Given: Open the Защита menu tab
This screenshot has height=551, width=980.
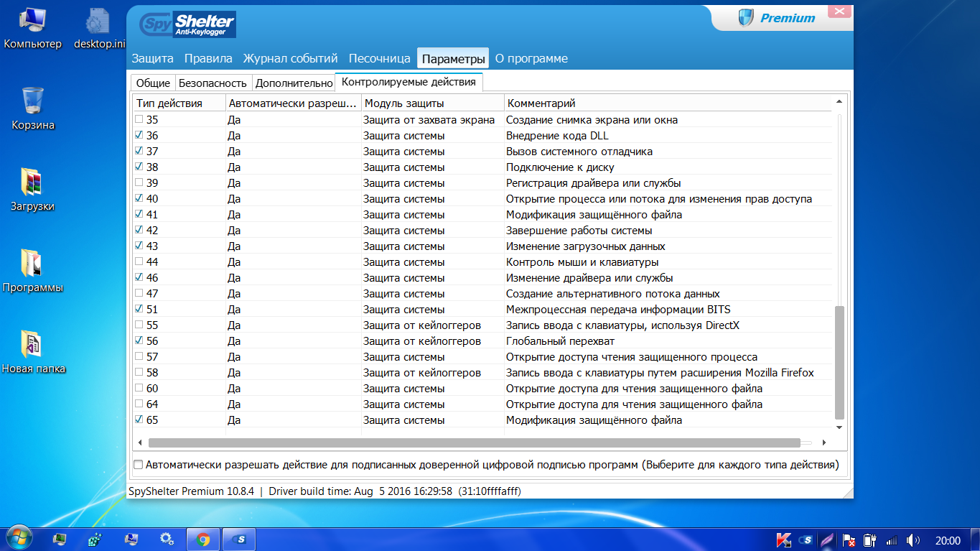Looking at the screenshot, I should point(152,58).
